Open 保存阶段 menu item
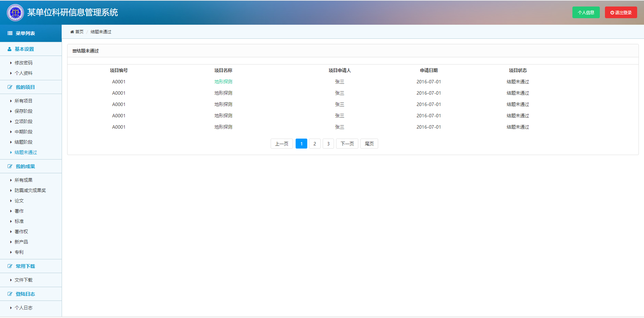Image resolution: width=644 pixels, height=318 pixels. click(x=24, y=111)
